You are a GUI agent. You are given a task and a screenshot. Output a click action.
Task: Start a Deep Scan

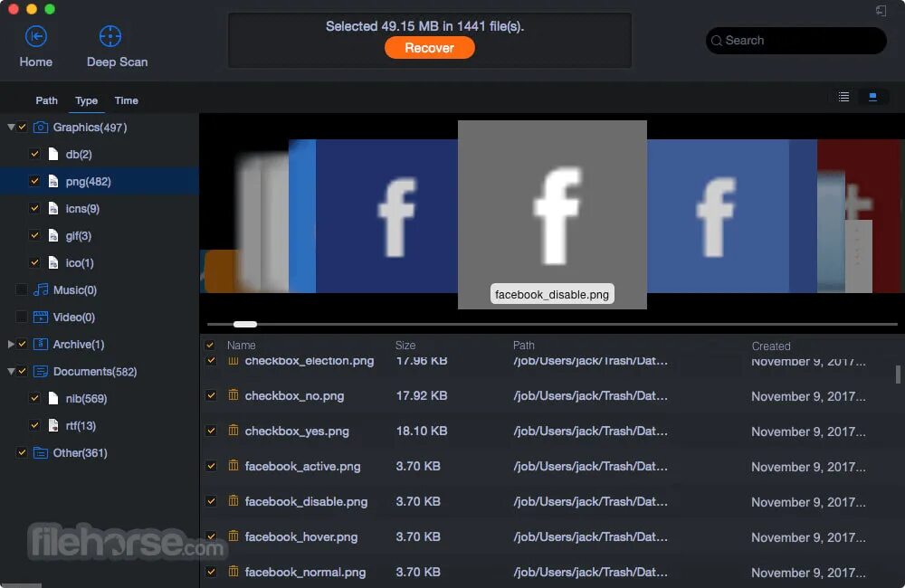(x=110, y=36)
